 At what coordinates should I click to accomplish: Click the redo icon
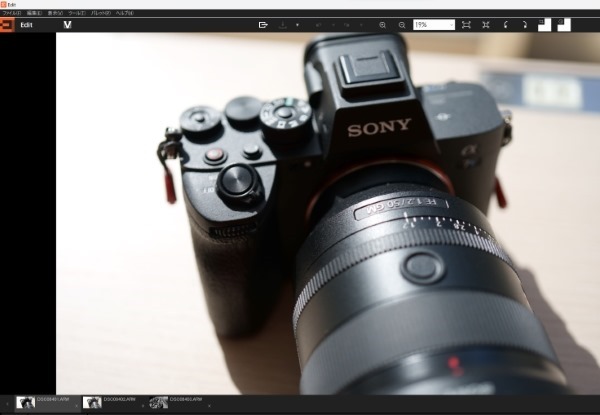coord(347,25)
